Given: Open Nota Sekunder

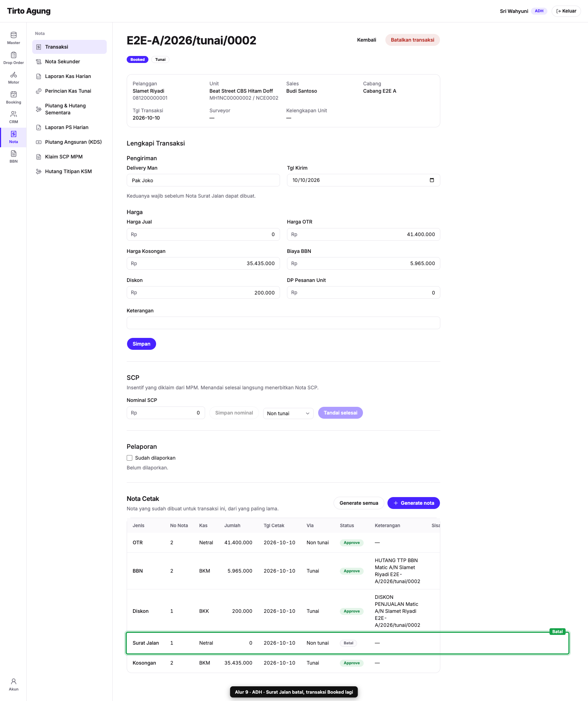Looking at the screenshot, I should [69, 62].
